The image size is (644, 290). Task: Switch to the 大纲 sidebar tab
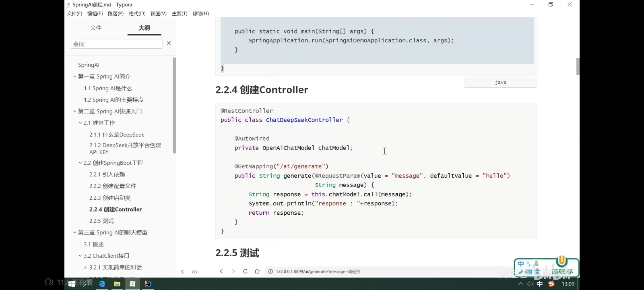point(144,28)
